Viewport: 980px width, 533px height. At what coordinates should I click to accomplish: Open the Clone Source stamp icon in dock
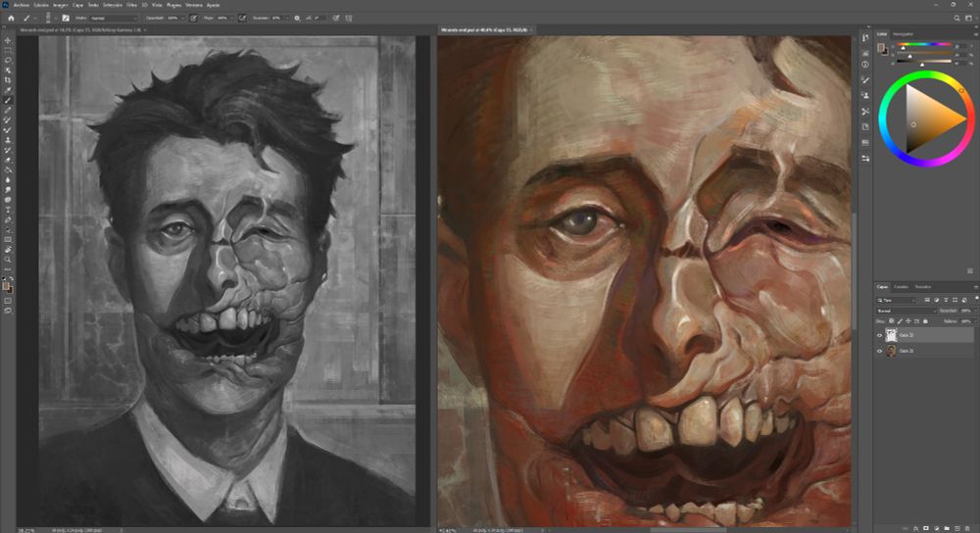click(865, 95)
